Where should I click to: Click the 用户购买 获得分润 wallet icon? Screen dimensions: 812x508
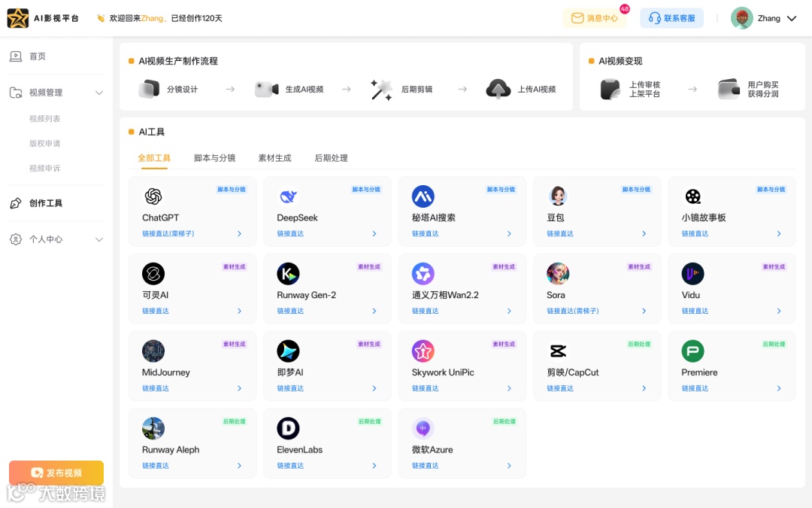coord(729,89)
